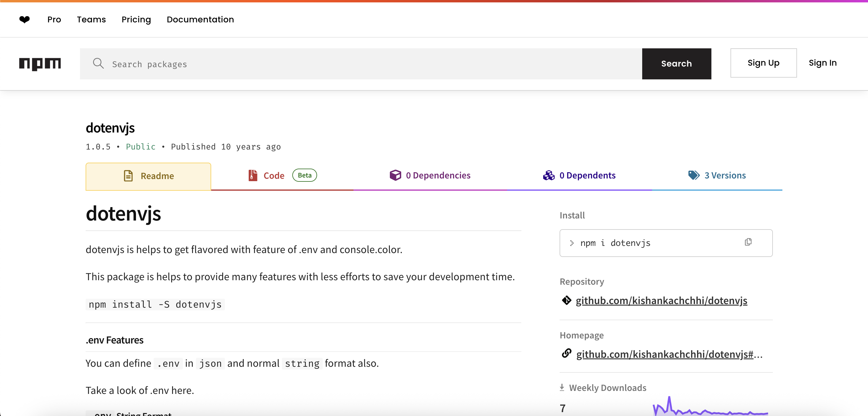Screen dimensions: 868x416
Task: Click the tag icon on the Versions tab
Action: click(x=694, y=175)
